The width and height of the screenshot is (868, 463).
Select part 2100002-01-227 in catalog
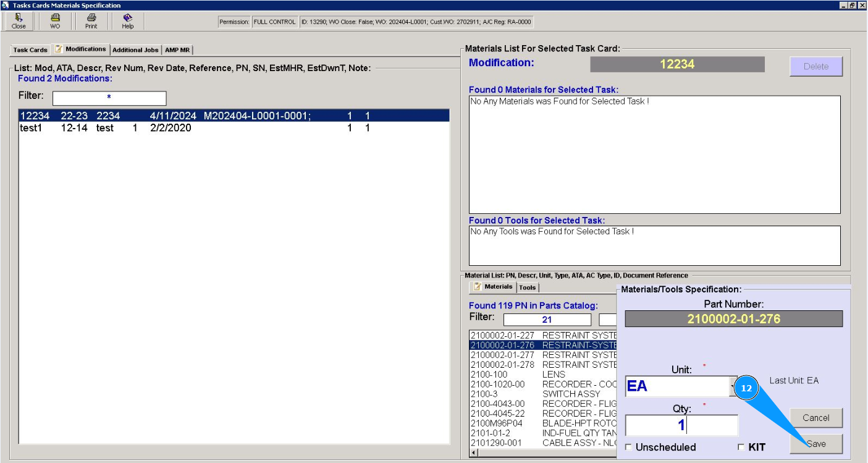[543, 336]
